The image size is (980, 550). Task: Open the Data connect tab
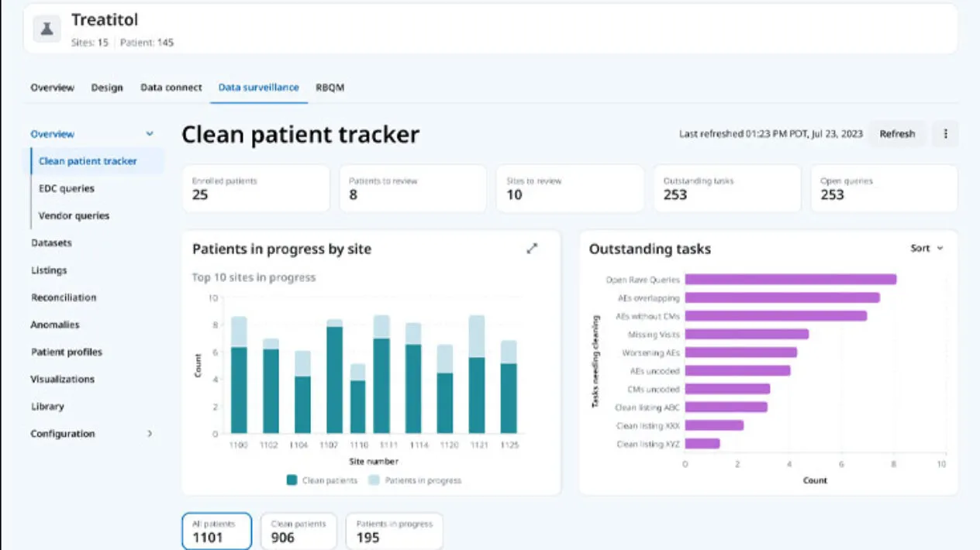tap(171, 88)
